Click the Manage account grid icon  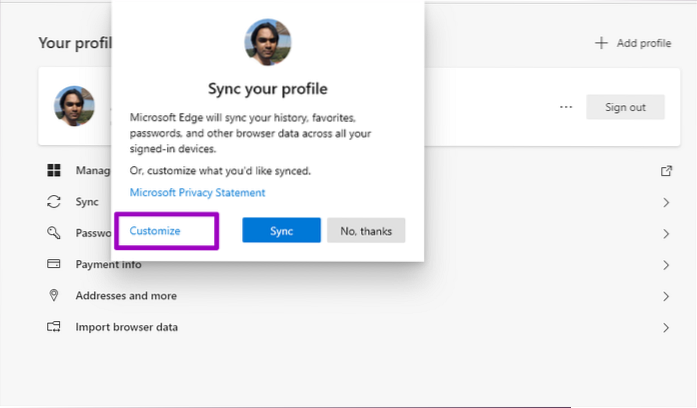click(x=54, y=170)
